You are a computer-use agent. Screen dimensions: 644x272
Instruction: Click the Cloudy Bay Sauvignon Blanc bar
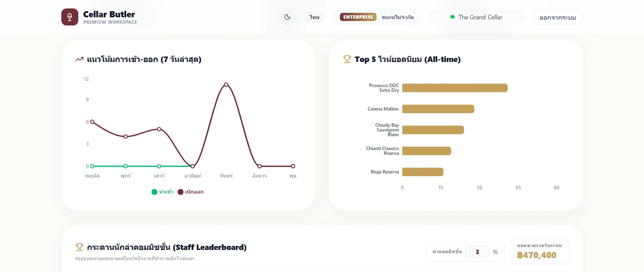433,130
